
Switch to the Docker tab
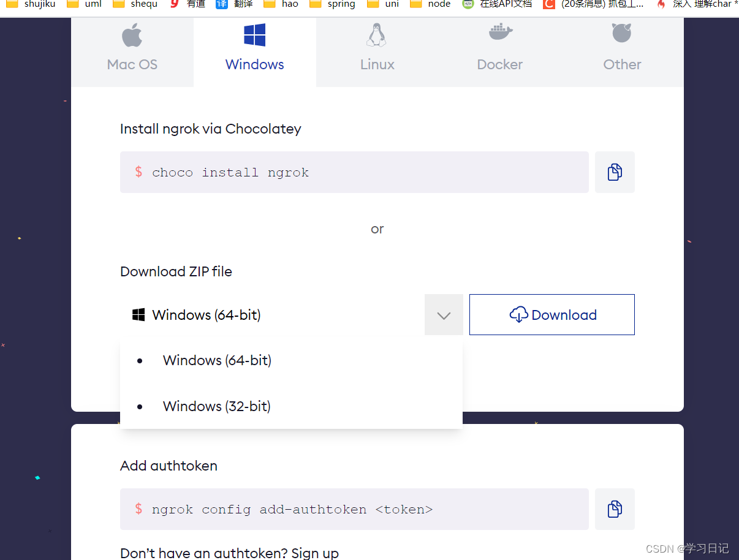[499, 64]
